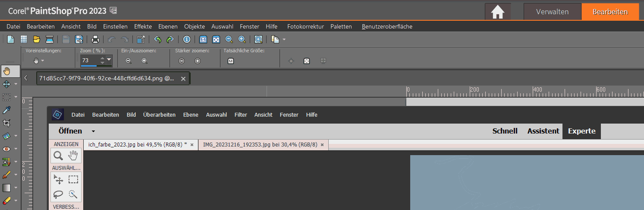Expand the Move tool flyout arrow
Image resolution: width=644 pixels, height=210 pixels.
pos(16,84)
